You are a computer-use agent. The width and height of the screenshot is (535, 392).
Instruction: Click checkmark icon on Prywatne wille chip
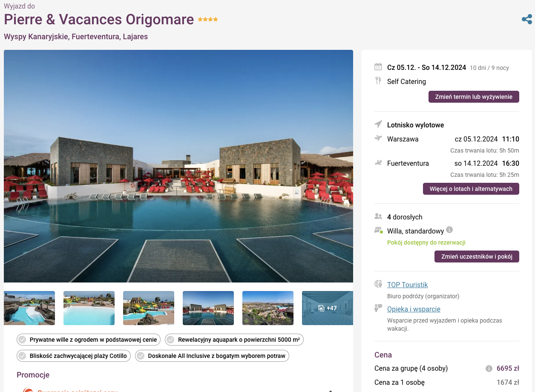[x=22, y=340]
